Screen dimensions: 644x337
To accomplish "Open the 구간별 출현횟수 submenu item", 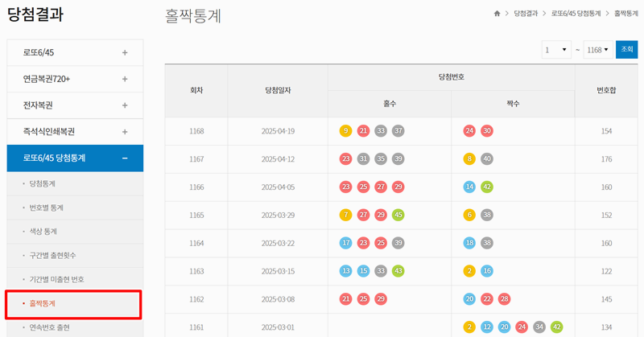I will [52, 255].
